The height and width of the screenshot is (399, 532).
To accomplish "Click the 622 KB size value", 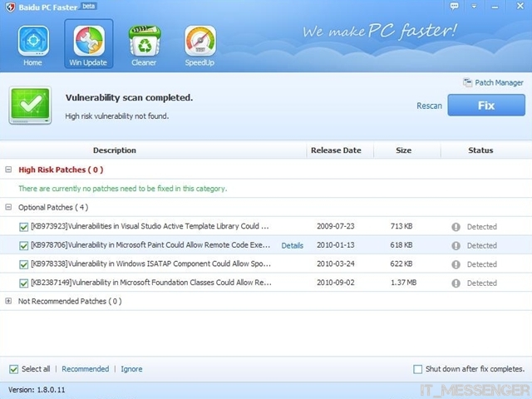I will [401, 264].
